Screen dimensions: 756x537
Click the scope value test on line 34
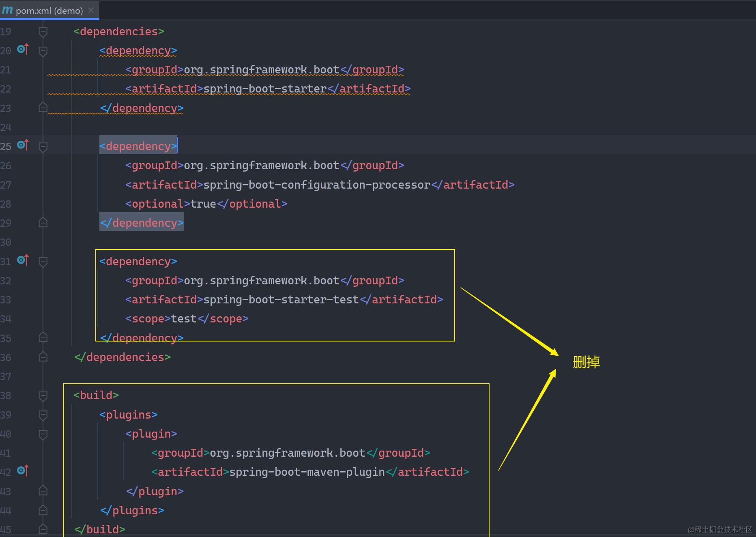(184, 319)
